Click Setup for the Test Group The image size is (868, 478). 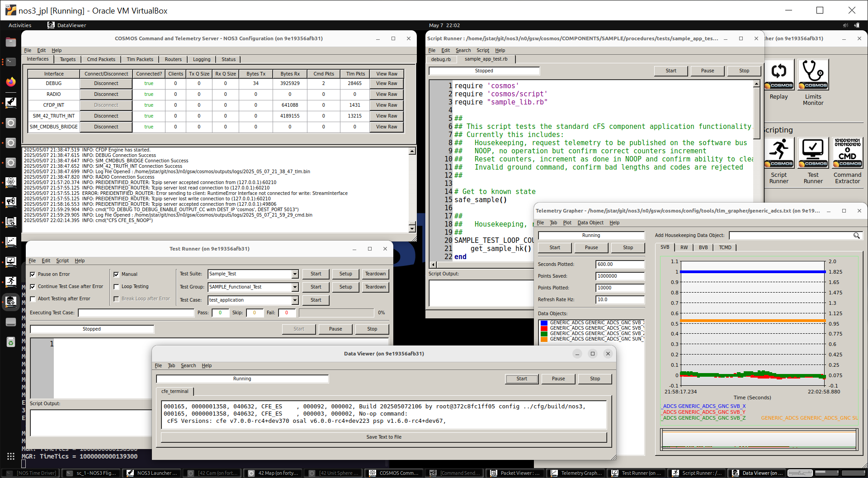pos(346,287)
